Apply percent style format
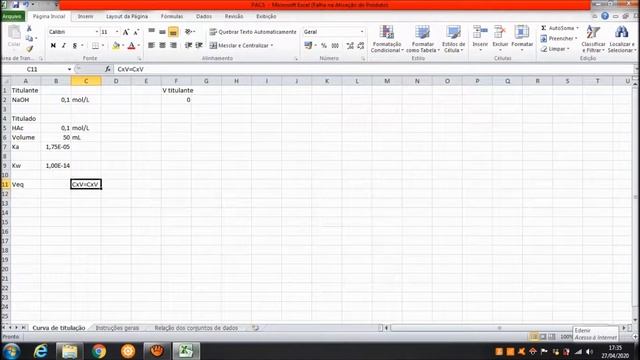640x360 pixels. click(324, 46)
